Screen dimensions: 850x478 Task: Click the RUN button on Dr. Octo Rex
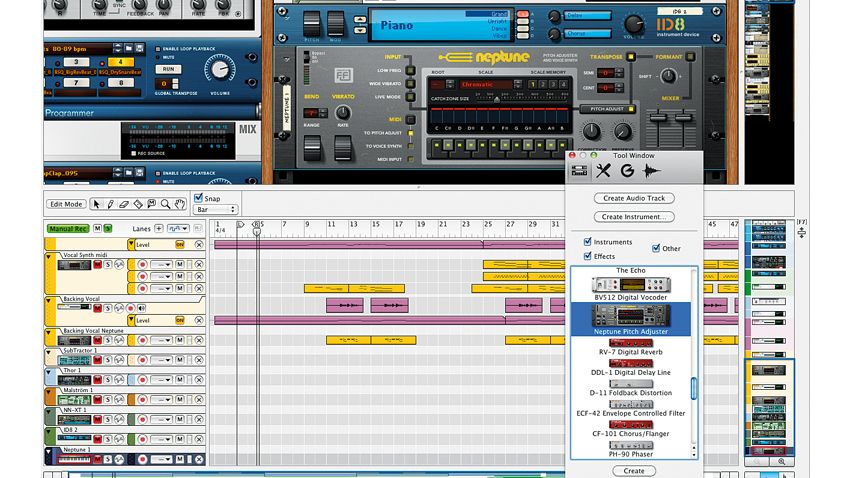pos(169,69)
